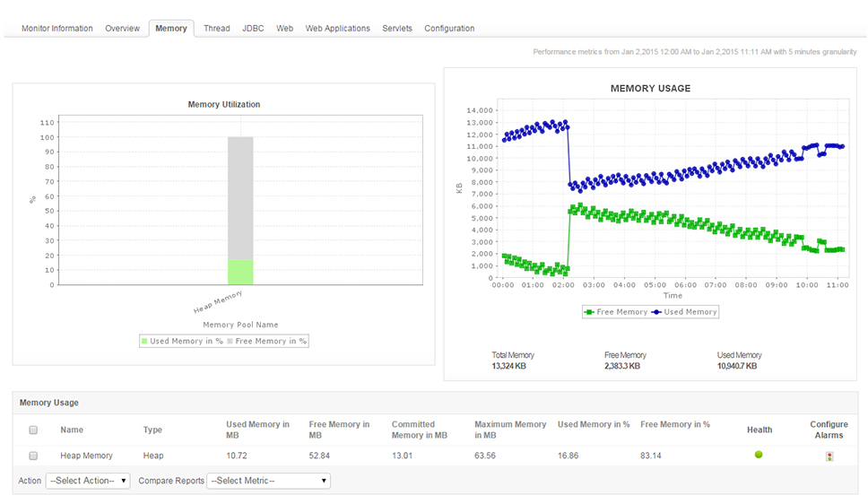Click the Used Memory in % legend swatch
Screen dimensions: 868x504
pyautogui.click(x=144, y=341)
